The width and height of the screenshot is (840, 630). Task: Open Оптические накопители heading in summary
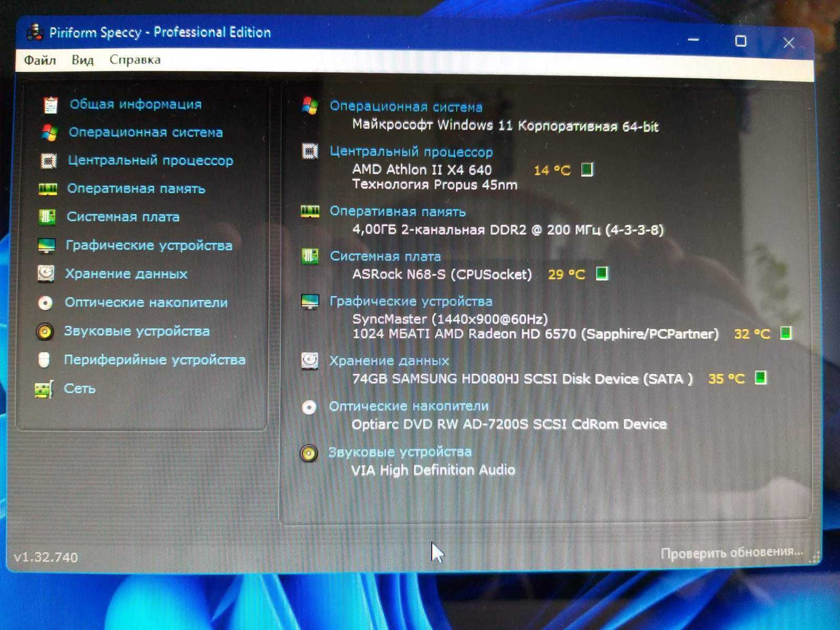click(x=408, y=406)
